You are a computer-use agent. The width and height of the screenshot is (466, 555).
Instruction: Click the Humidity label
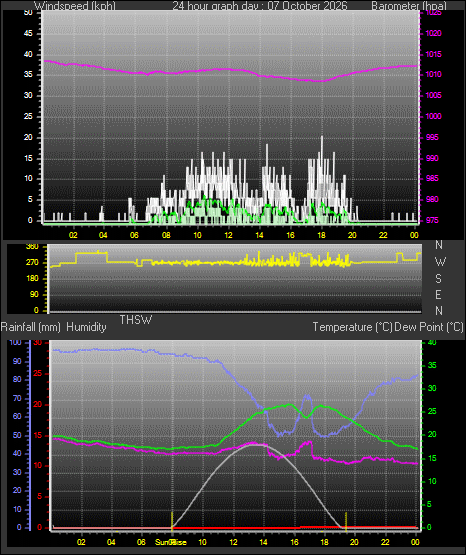(x=86, y=327)
